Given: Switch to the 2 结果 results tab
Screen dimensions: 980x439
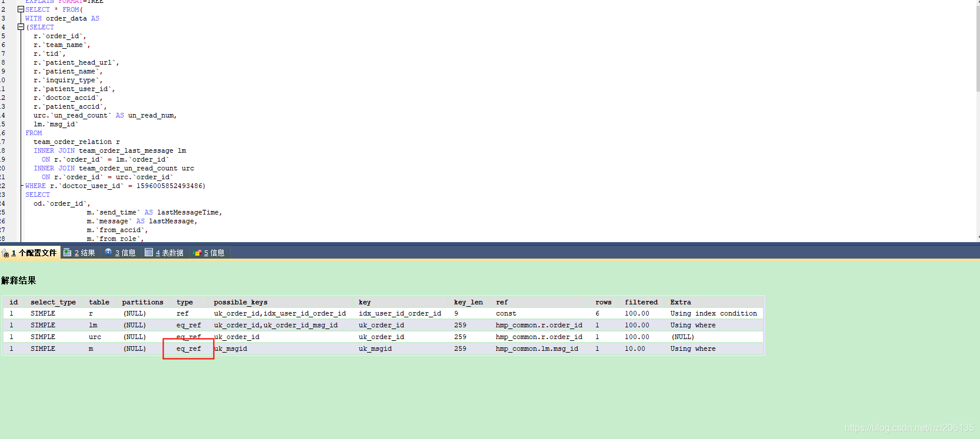Looking at the screenshot, I should (x=79, y=253).
